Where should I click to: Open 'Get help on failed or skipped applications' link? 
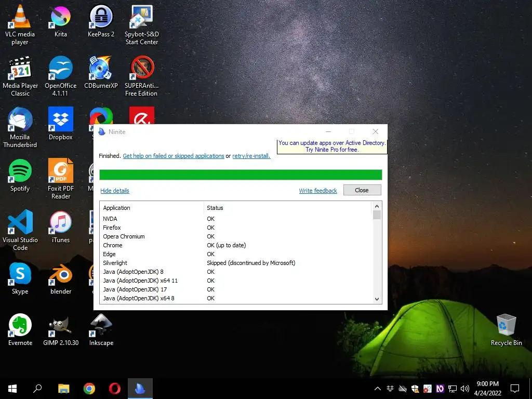tap(174, 156)
